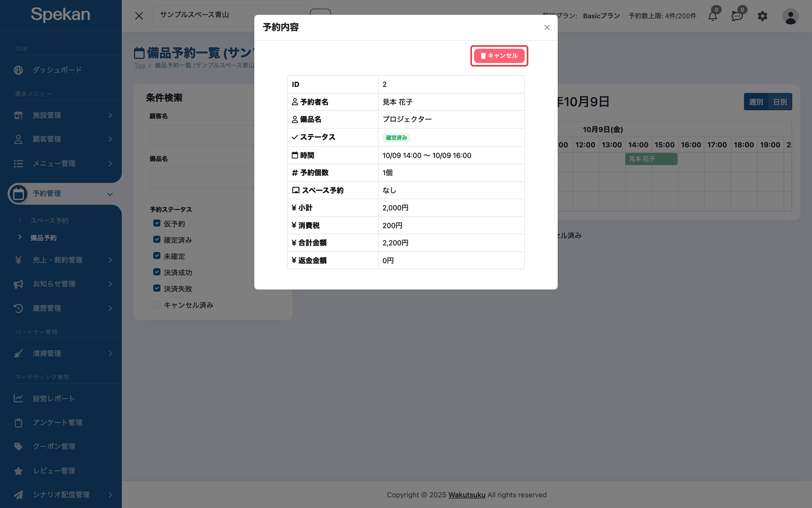The width and height of the screenshot is (812, 508).
Task: Open the notifications bell icon
Action: click(713, 16)
